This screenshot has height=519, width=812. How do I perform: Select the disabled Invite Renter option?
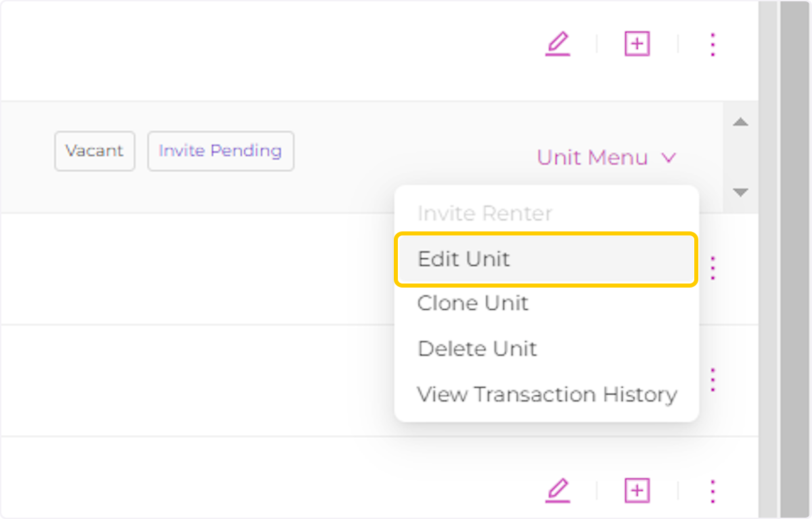(x=484, y=213)
